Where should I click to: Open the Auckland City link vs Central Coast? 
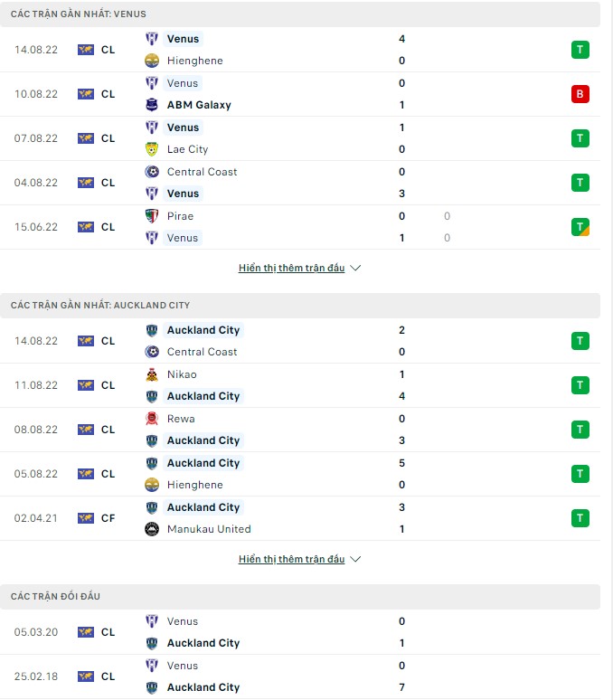point(203,330)
